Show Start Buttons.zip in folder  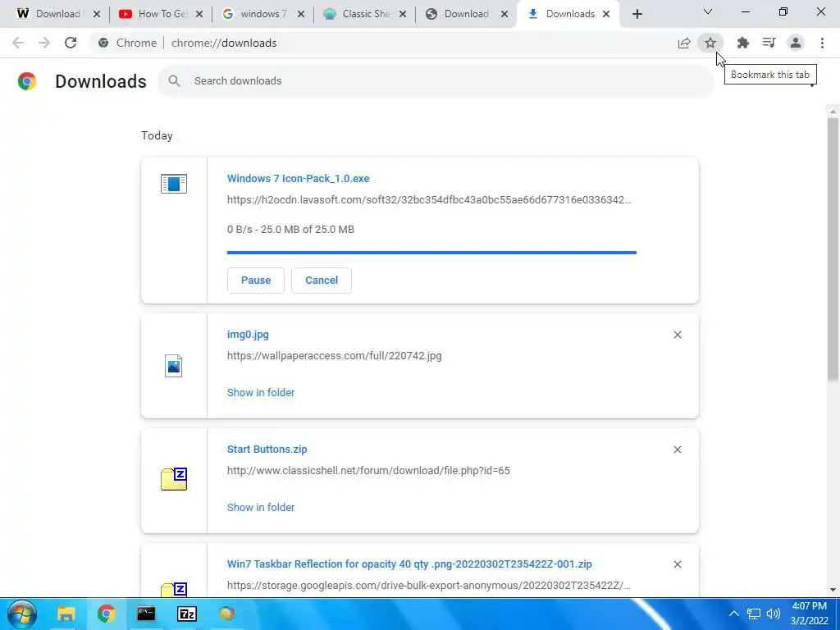(x=261, y=507)
